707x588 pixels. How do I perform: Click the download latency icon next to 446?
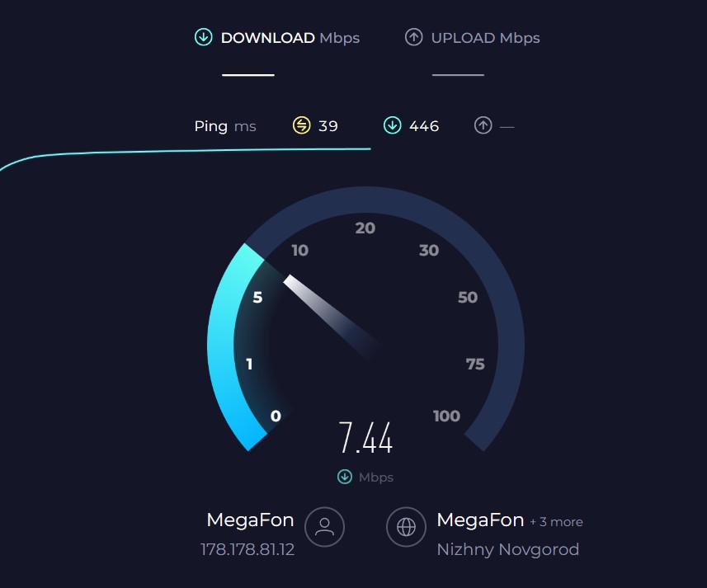[x=393, y=125]
